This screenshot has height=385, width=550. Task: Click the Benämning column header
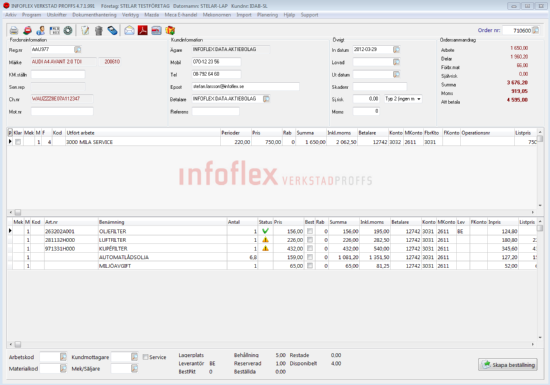162,222
